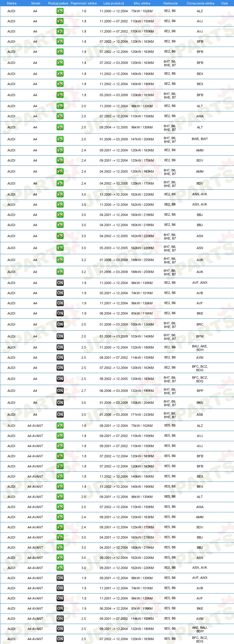Click the diesel ON icon in the BPW row
Viewport: 234px width, 644px height.
(60, 336)
